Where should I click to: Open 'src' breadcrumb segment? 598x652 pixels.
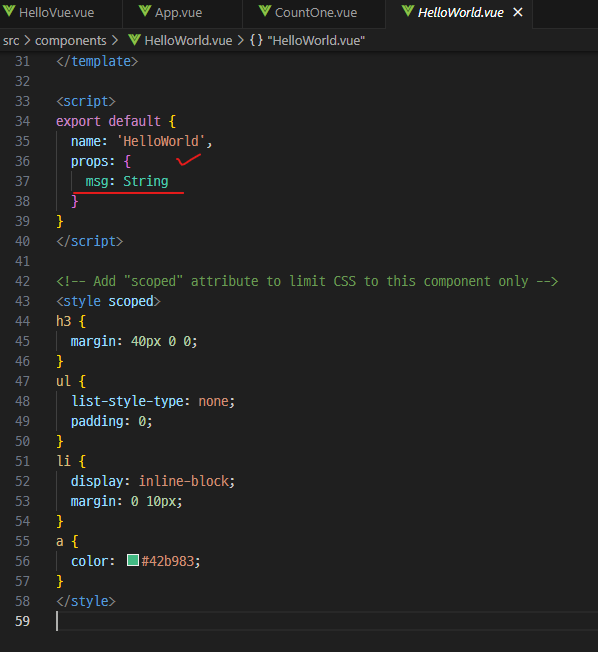[11, 41]
